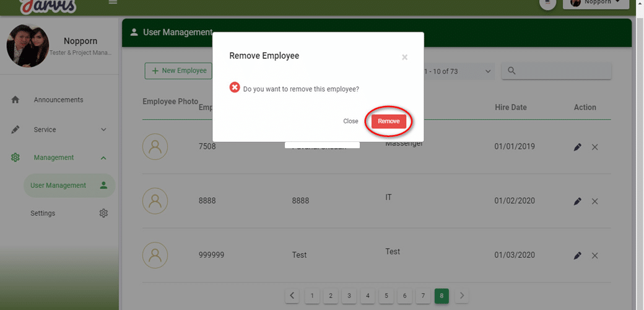
Task: Click the pencil icon for employee 999999
Action: tap(577, 255)
